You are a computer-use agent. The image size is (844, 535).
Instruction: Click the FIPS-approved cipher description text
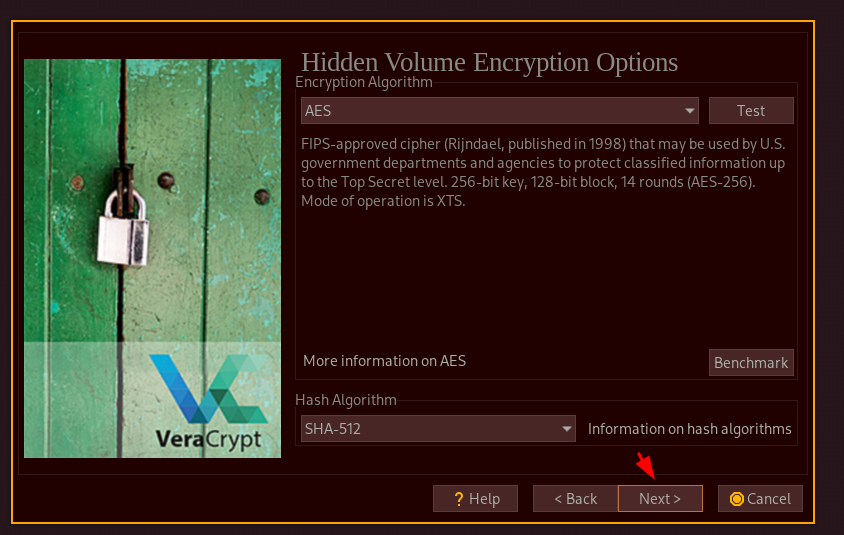(543, 173)
